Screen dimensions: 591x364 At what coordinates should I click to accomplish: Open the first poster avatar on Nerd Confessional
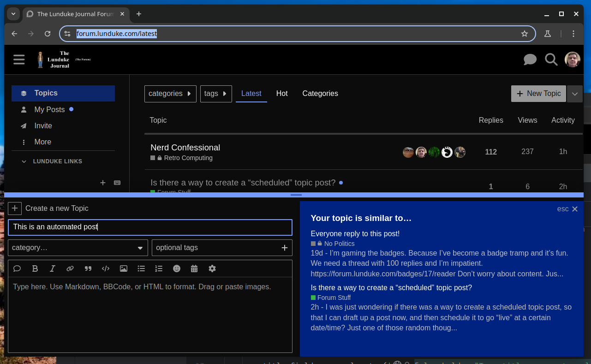[x=408, y=152]
